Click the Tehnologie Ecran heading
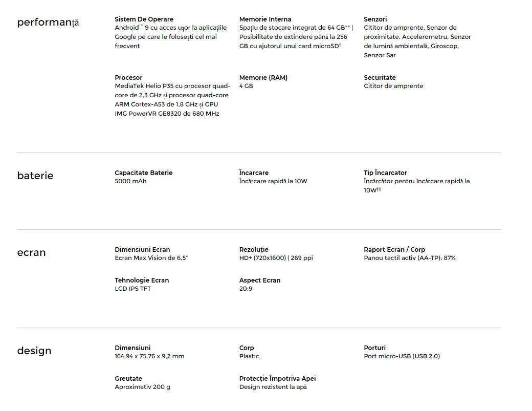Viewport: 532px width, 411px height. tap(142, 280)
